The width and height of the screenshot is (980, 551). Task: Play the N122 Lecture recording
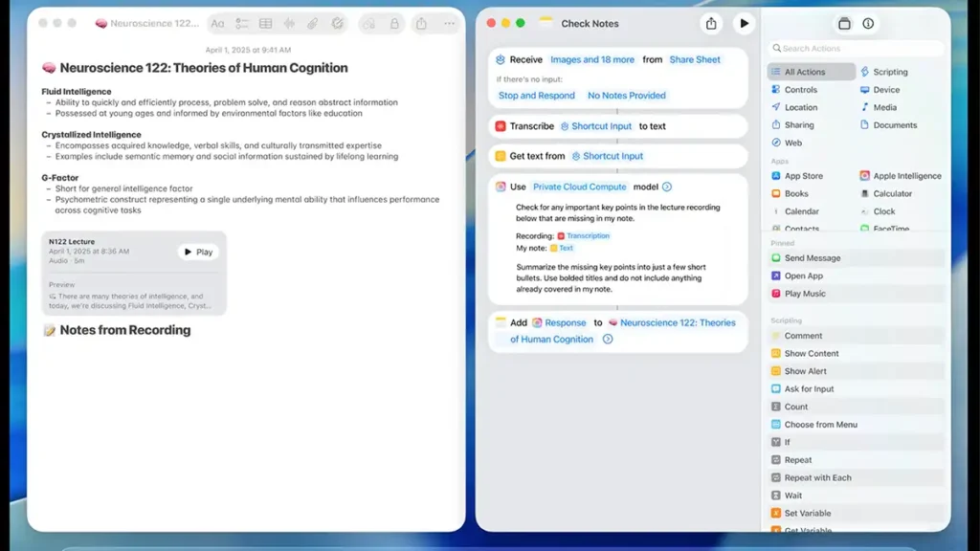[198, 253]
